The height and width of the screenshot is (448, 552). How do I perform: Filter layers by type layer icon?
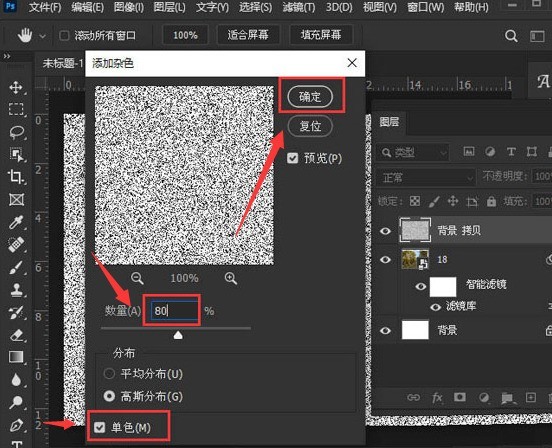pyautogui.click(x=511, y=152)
